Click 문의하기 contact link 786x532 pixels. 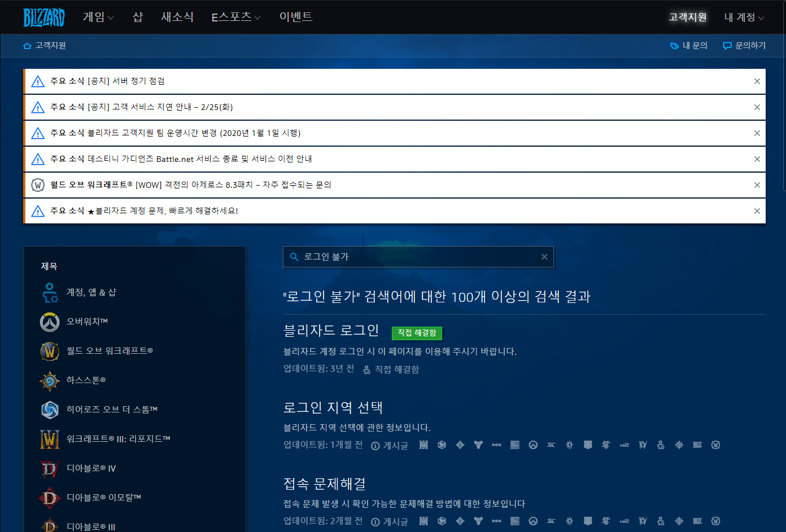744,46
